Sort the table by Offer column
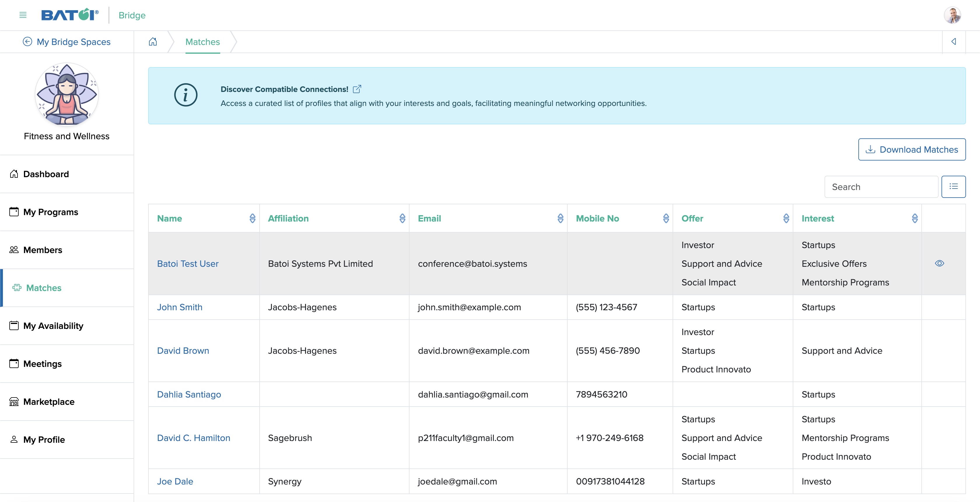 786,219
